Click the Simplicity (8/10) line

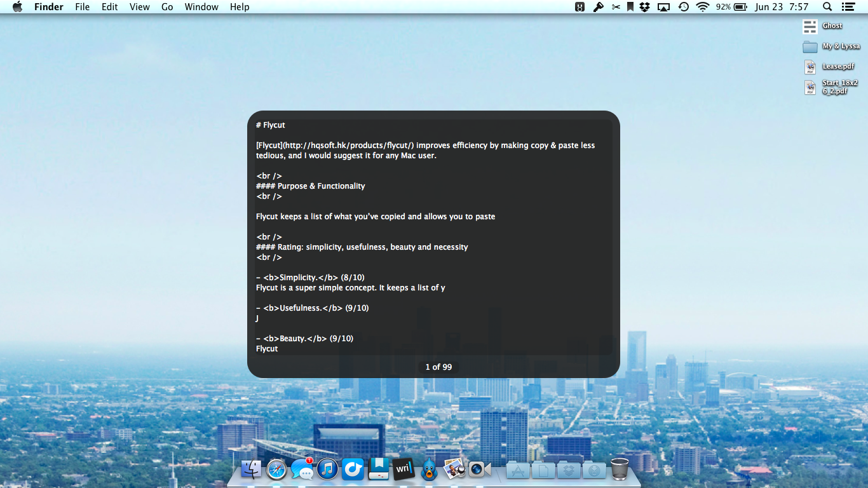[310, 278]
